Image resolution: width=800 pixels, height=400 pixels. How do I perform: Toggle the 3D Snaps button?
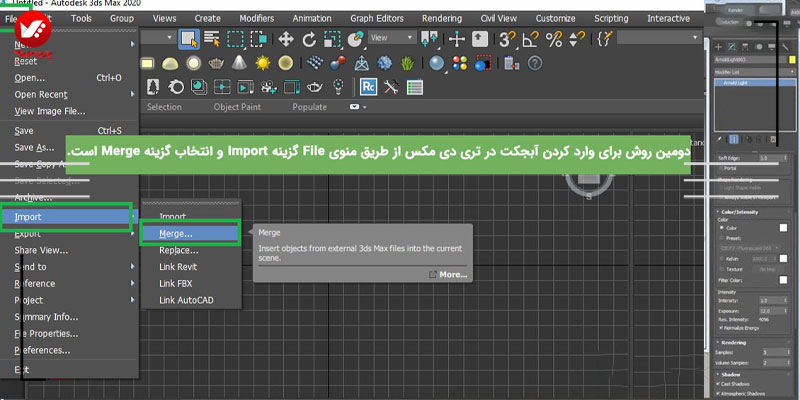point(507,39)
